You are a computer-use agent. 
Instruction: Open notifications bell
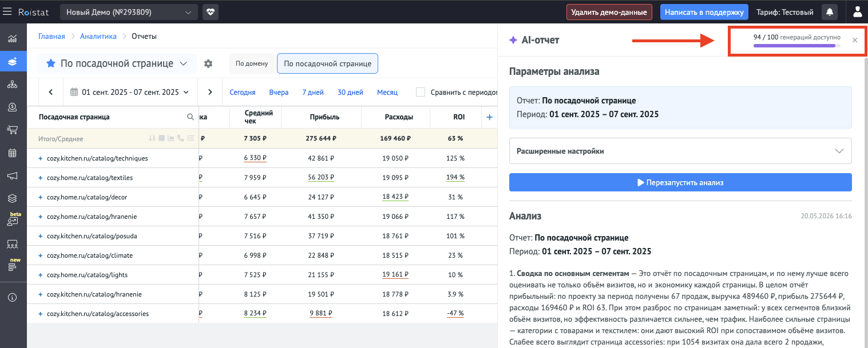[829, 11]
